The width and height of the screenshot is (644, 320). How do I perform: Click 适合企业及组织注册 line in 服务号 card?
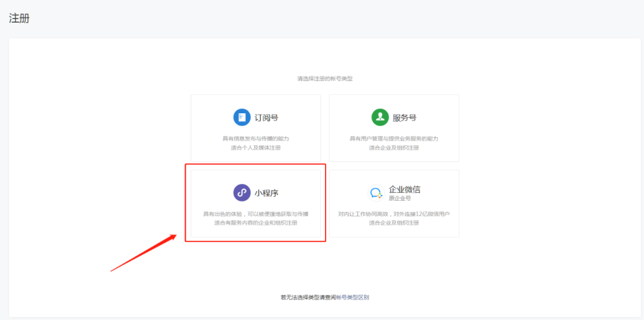click(x=394, y=147)
